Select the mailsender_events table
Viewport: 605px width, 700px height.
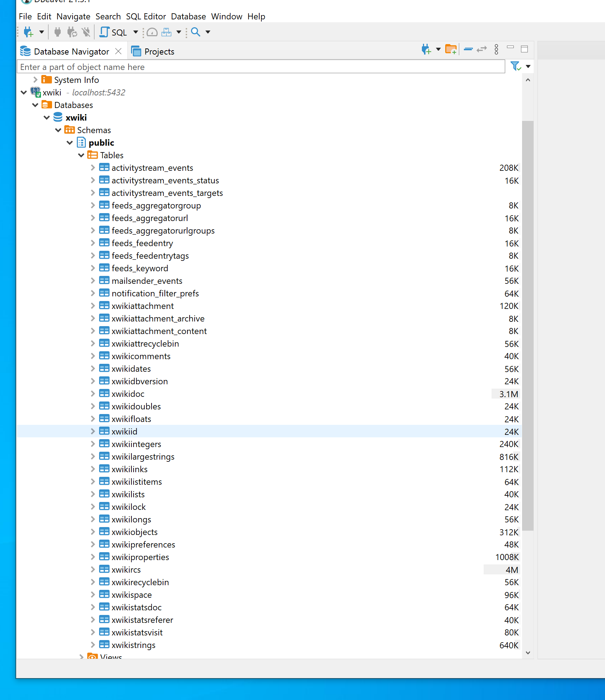pos(147,281)
